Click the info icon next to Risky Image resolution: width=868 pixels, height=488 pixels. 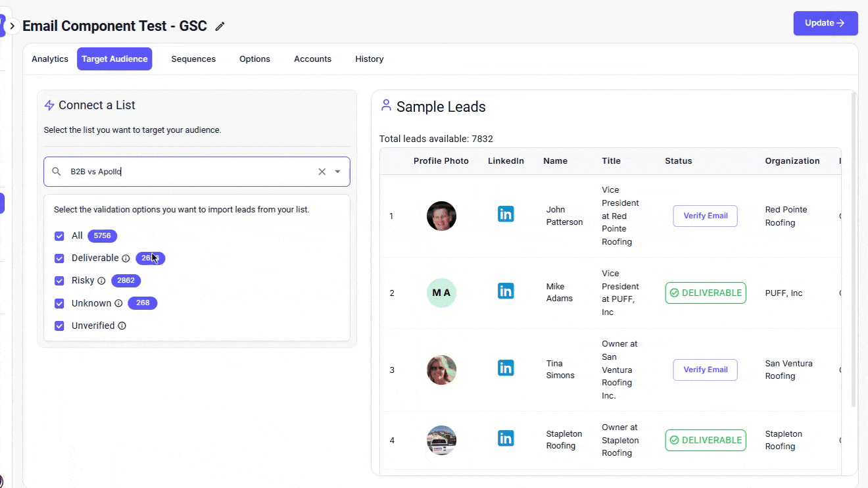(x=101, y=281)
